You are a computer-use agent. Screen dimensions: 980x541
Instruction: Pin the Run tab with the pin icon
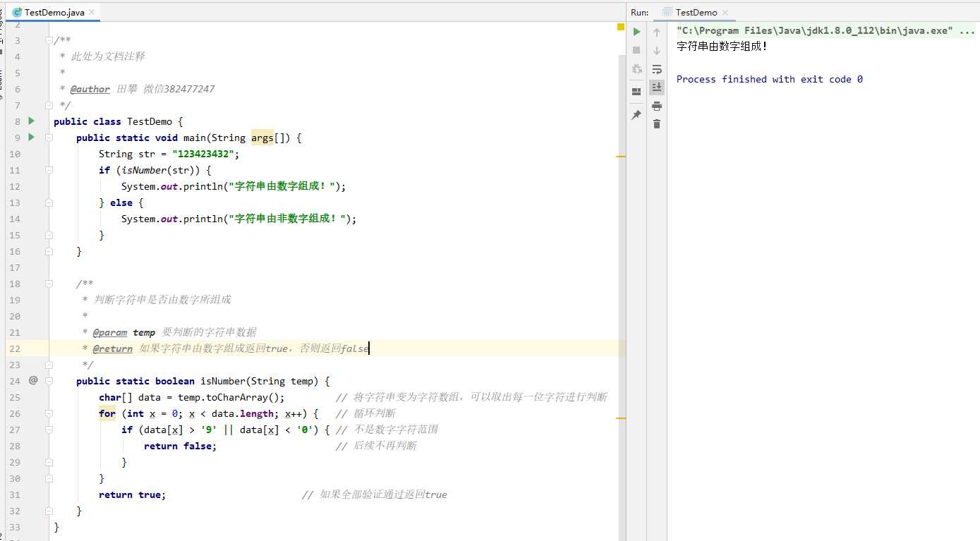click(636, 114)
